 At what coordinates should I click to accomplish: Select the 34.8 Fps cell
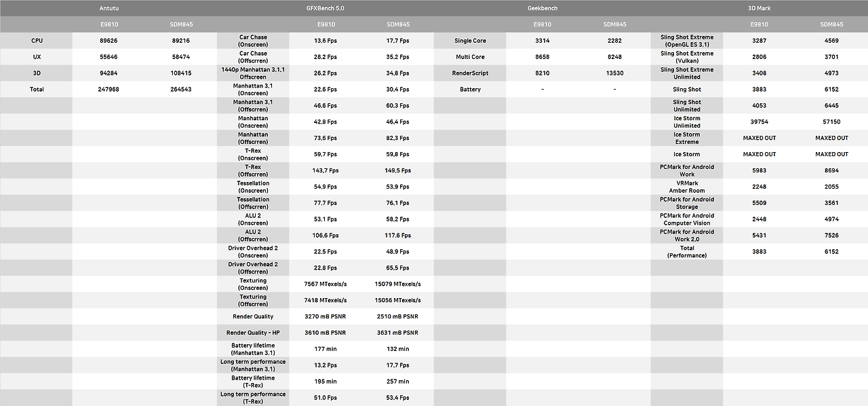pyautogui.click(x=397, y=73)
